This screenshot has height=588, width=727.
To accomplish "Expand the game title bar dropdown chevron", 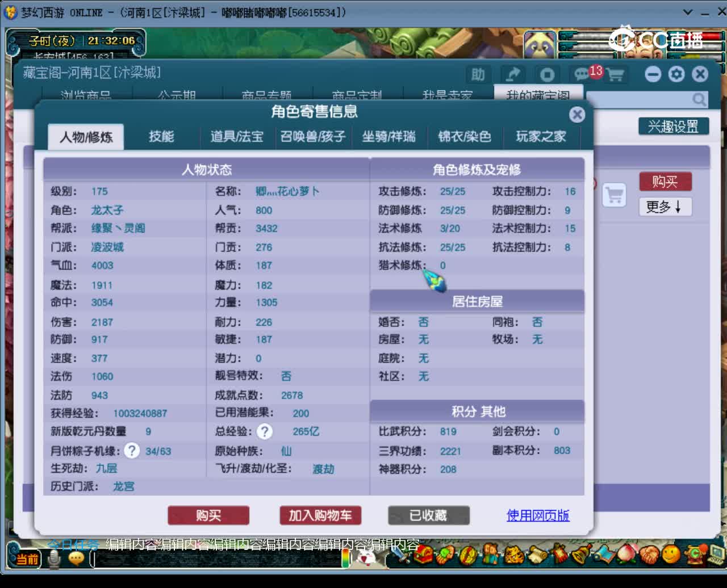I will click(688, 12).
